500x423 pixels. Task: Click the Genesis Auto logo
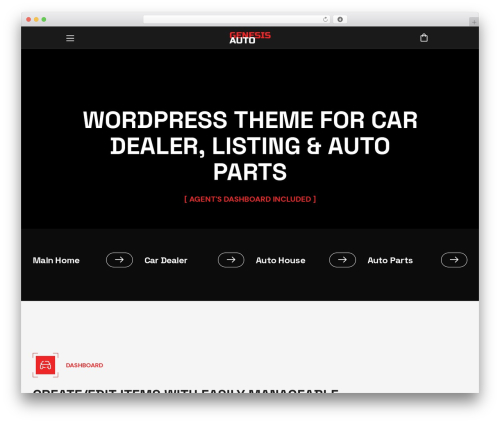(250, 38)
